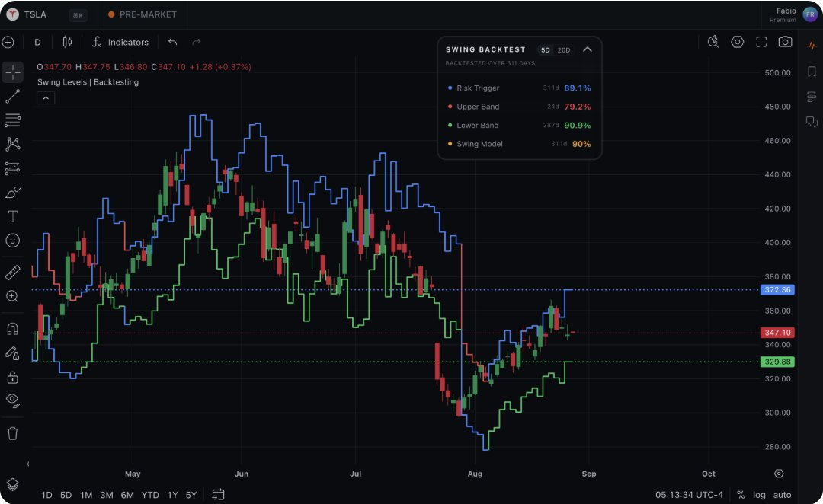
Task: Select the trend line drawing tool
Action: click(13, 97)
